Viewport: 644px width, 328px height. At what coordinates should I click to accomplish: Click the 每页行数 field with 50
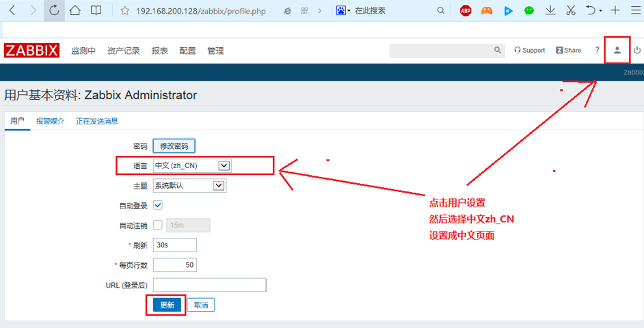175,264
